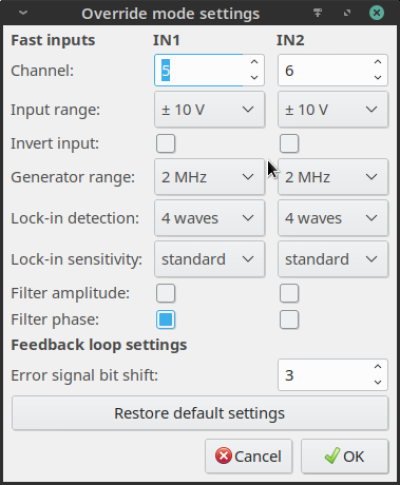This screenshot has height=485, width=400.
Task: Click the keep-on-top pin icon in title bar
Action: click(317, 13)
